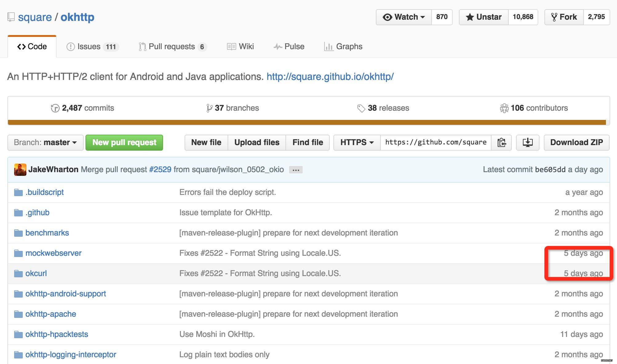Viewport: 617px width, 364px height.
Task: Open the benchmarks folder
Action: click(47, 233)
